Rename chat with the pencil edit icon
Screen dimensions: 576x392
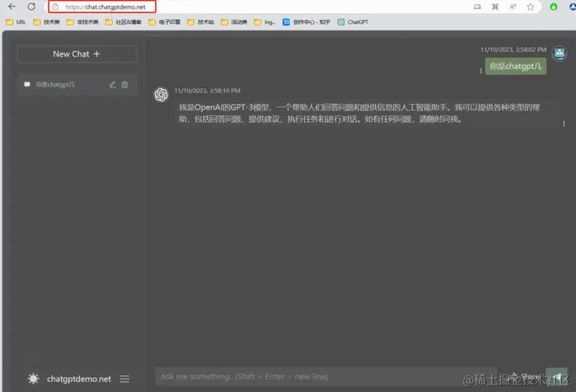pyautogui.click(x=113, y=85)
